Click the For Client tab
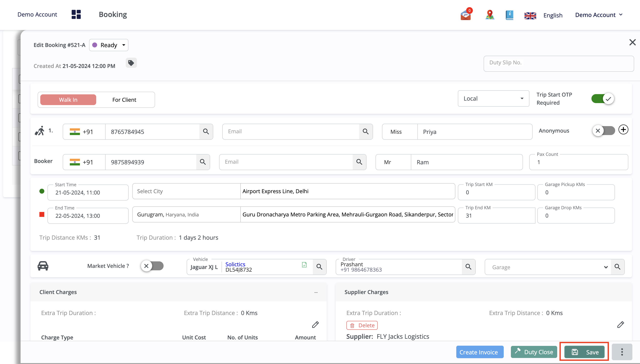Screen dimensions: 640x364 click(124, 99)
